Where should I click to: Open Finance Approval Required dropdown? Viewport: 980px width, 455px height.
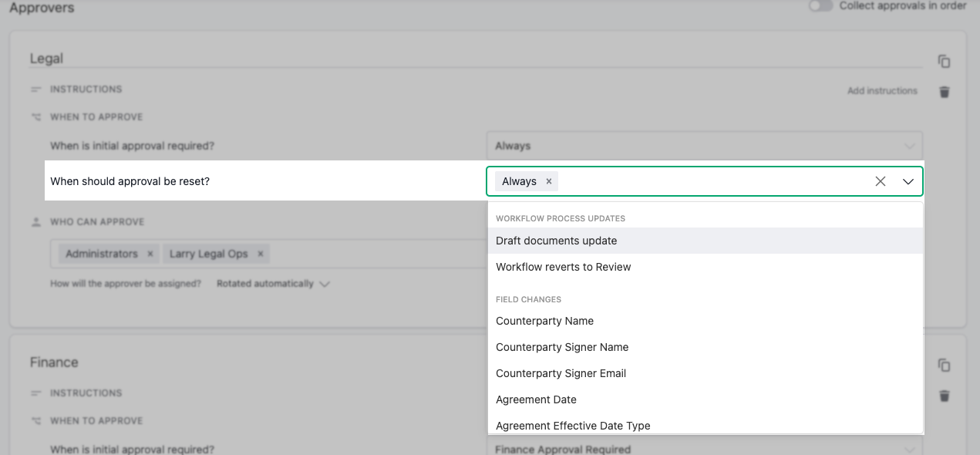[x=704, y=447]
